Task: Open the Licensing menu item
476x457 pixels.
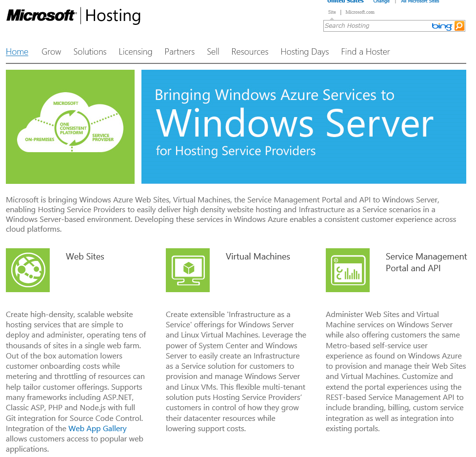Action: pos(136,52)
